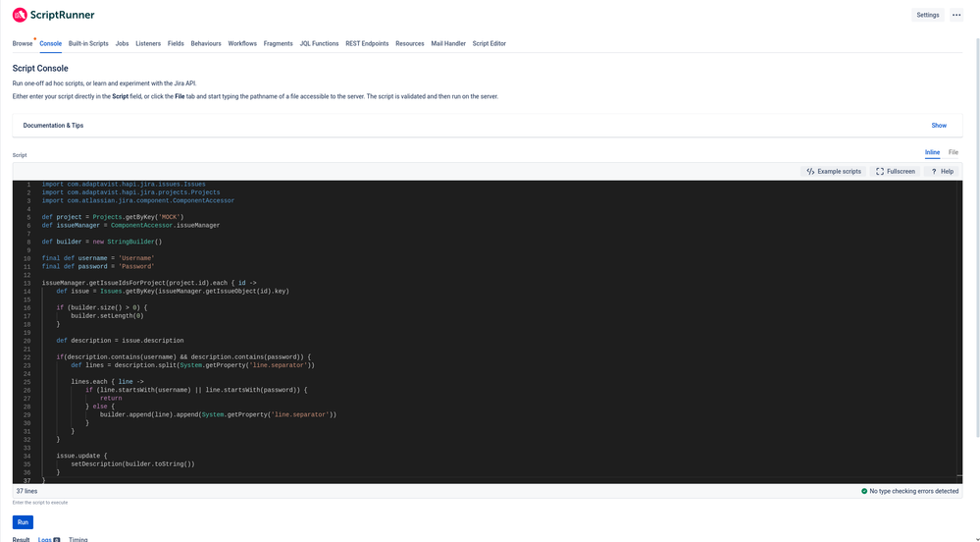Switch to the Workflows tab
The image size is (980, 542).
coord(242,44)
